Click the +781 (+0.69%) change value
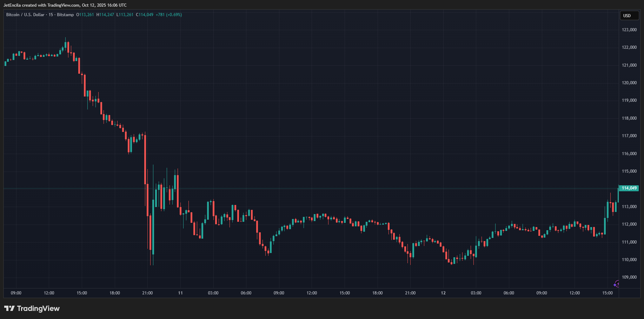Screen dimensions: 644x319 tap(169, 15)
